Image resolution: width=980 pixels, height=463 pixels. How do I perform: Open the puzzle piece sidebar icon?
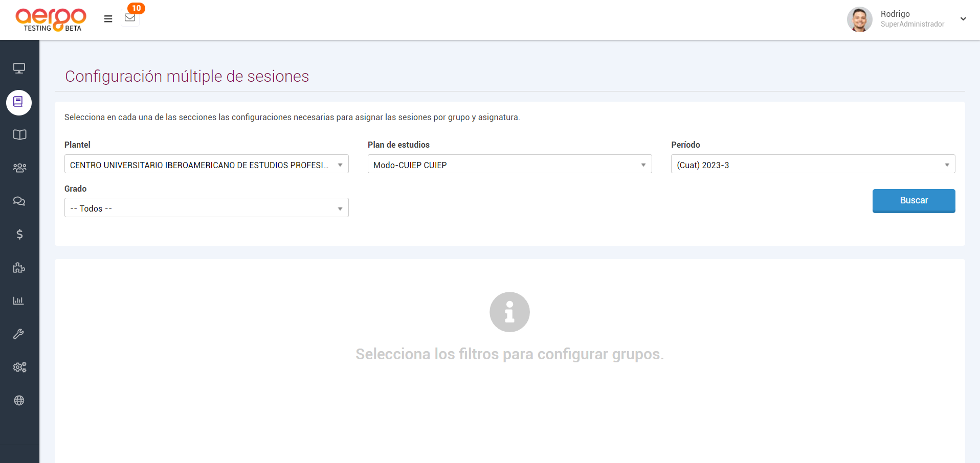(x=19, y=268)
